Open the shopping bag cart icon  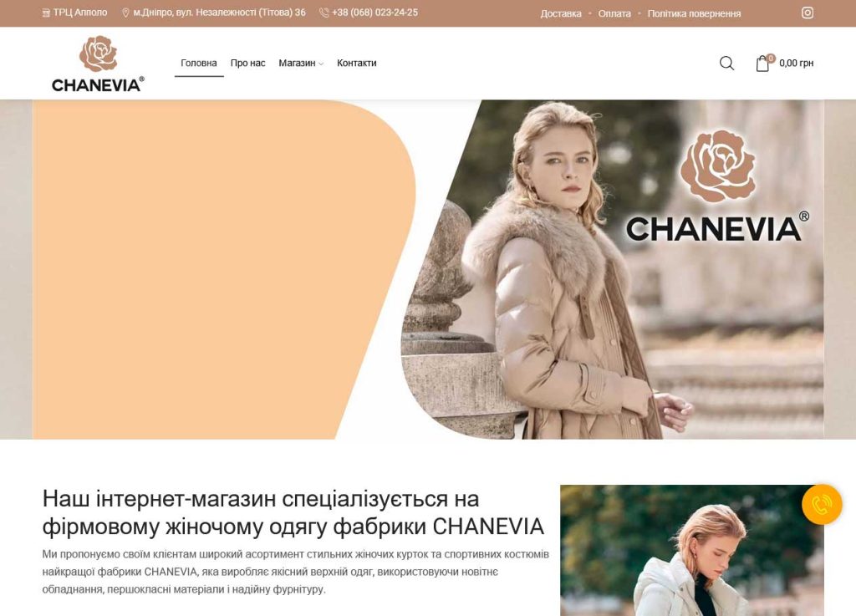762,64
